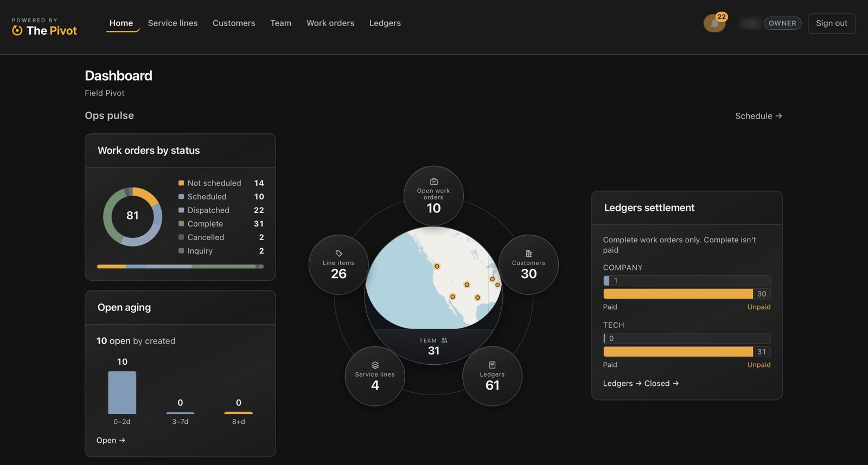
Task: Click the work orders donut chart
Action: 132,217
